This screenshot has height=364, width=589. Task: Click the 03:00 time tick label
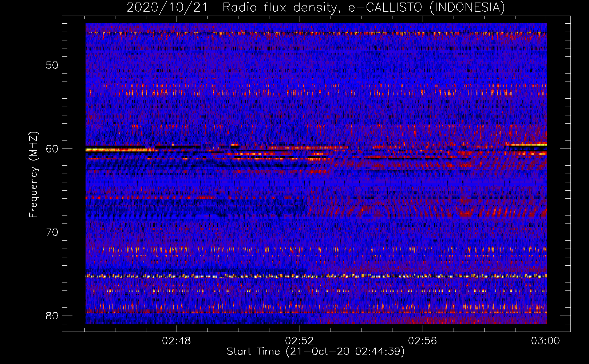(545, 341)
